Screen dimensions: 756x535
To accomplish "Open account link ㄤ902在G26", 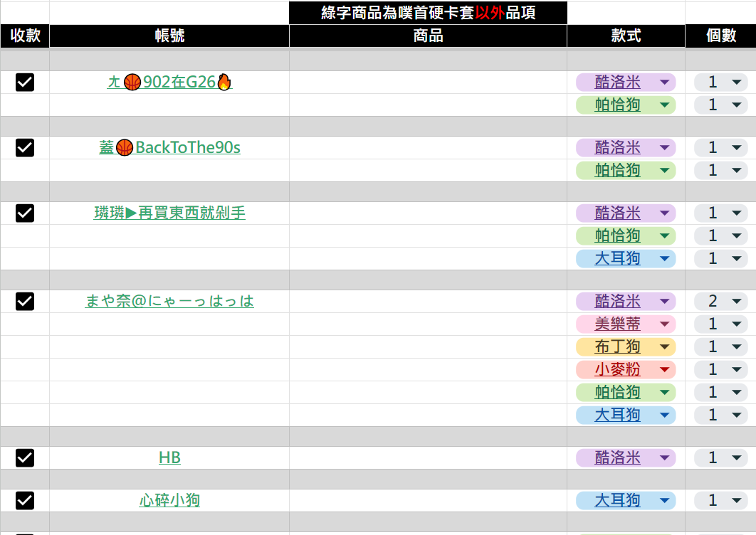I will pos(169,82).
